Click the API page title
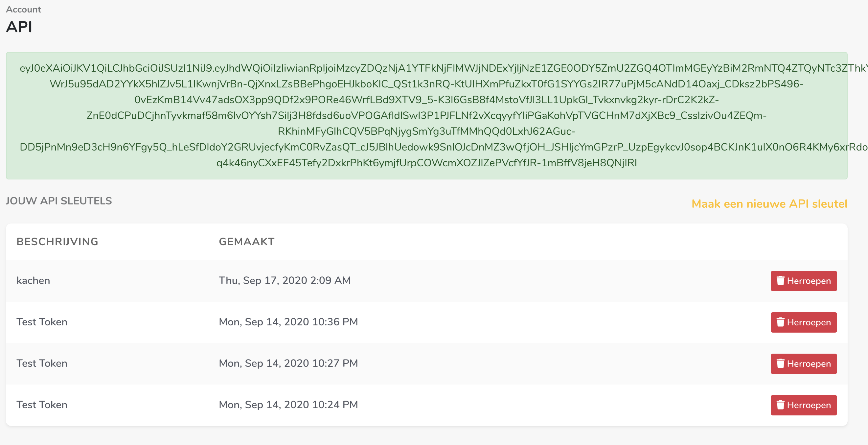 (x=19, y=27)
